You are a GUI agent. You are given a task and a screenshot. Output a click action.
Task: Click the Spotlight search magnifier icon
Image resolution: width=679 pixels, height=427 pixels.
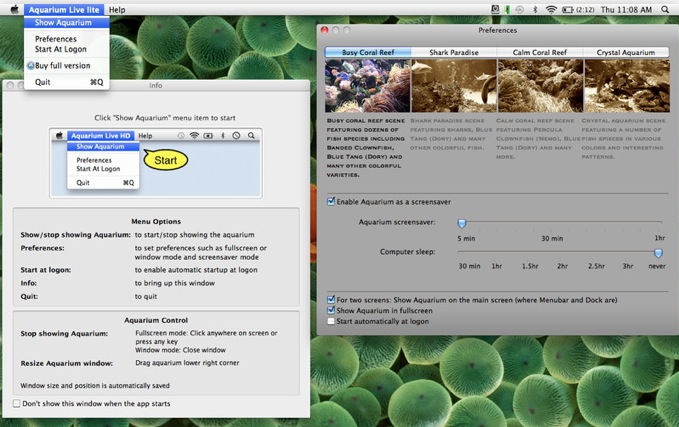667,9
